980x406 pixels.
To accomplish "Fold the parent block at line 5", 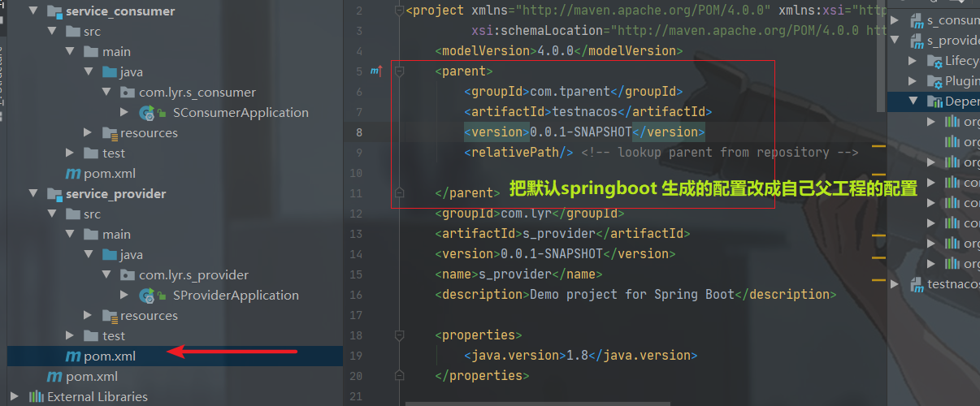I will 398,71.
